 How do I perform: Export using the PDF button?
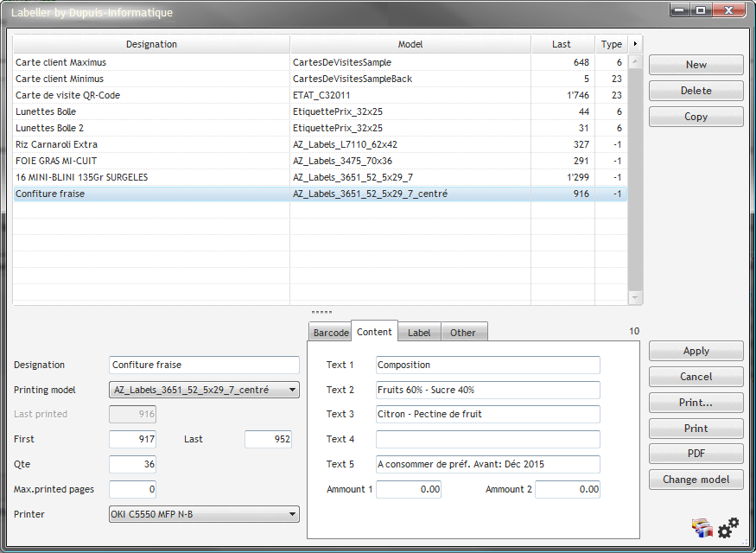click(696, 454)
